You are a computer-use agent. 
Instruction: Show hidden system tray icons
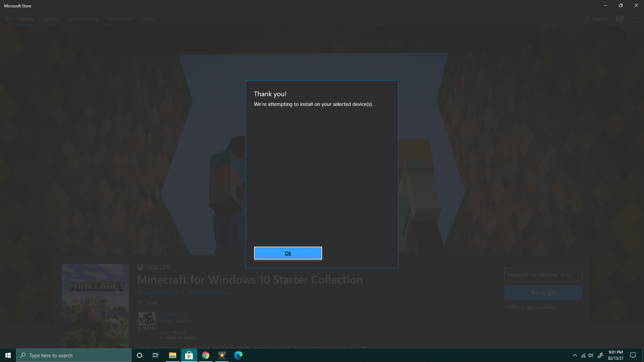coord(575,355)
